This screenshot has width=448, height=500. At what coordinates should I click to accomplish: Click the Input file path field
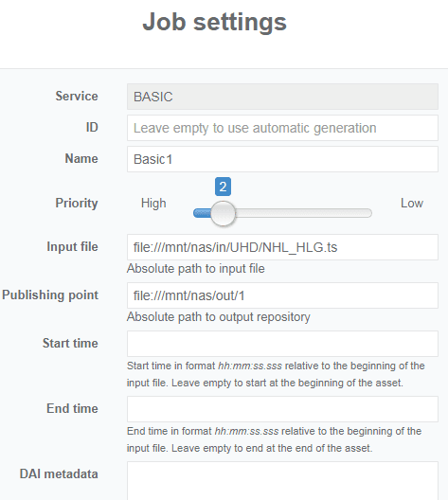[x=282, y=247]
